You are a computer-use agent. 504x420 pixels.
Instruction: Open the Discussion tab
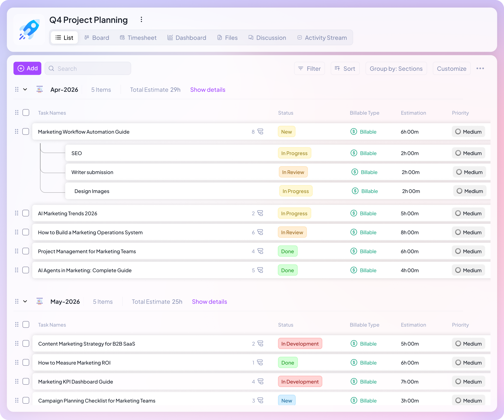point(267,38)
